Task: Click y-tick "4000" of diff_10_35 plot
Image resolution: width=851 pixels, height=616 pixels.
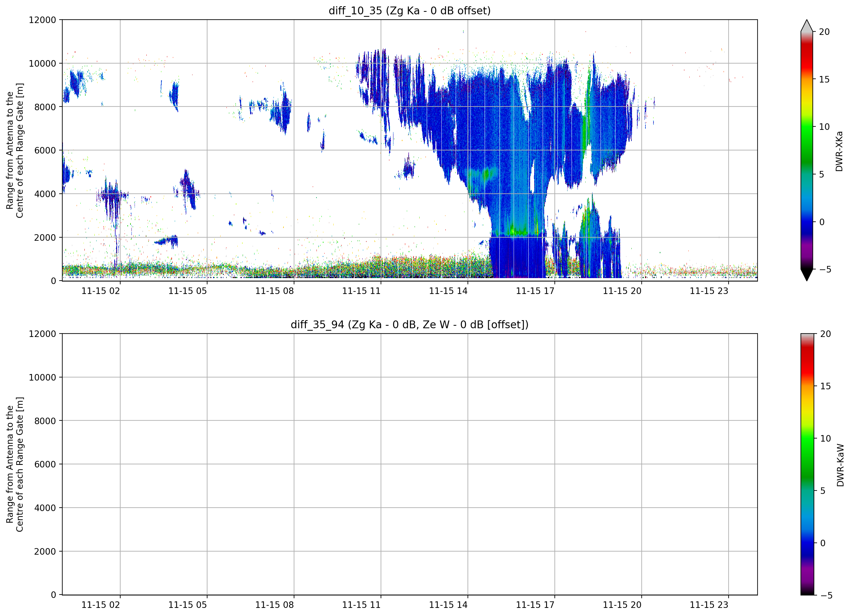Action: [45, 194]
